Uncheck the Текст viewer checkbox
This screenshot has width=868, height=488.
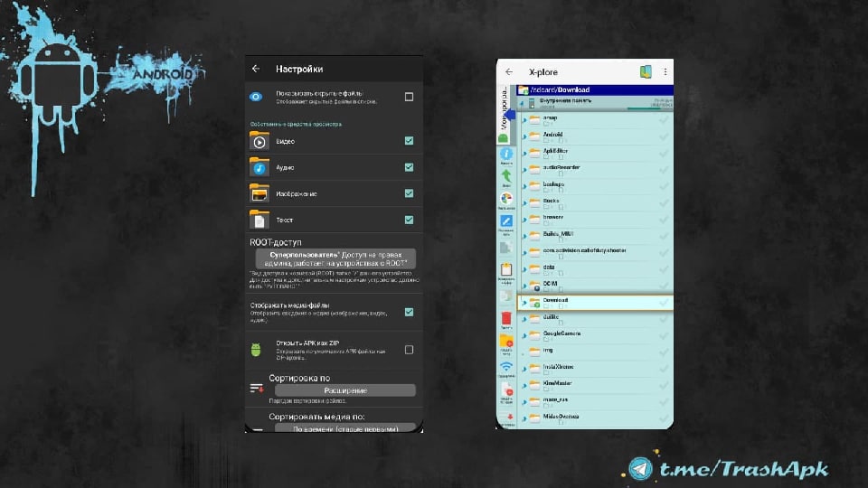(409, 220)
